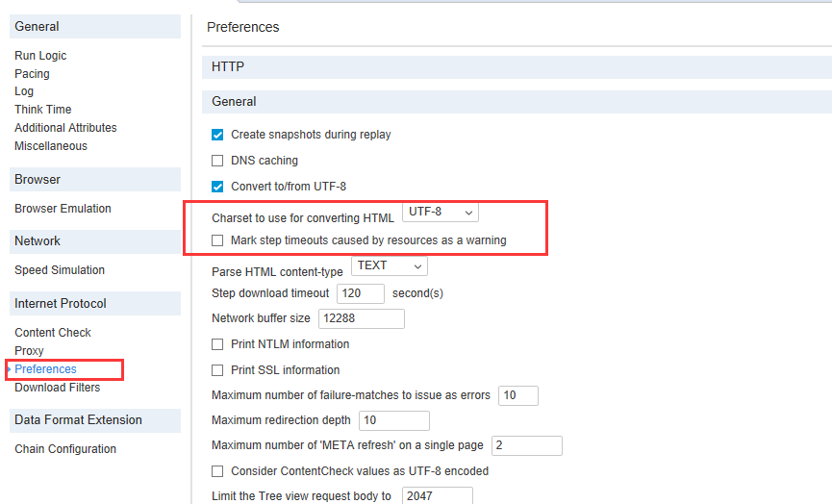Image resolution: width=832 pixels, height=504 pixels.
Task: Enable DNS caching checkbox
Action: click(x=217, y=161)
